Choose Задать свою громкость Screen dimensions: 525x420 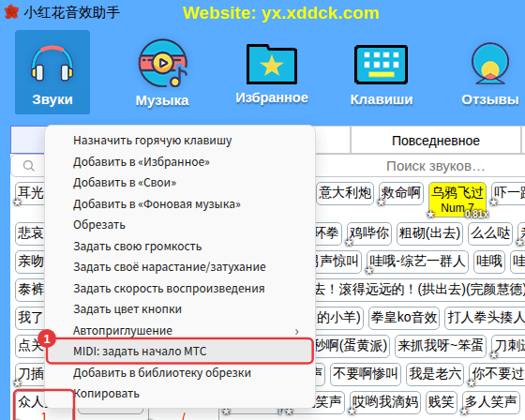180,247
